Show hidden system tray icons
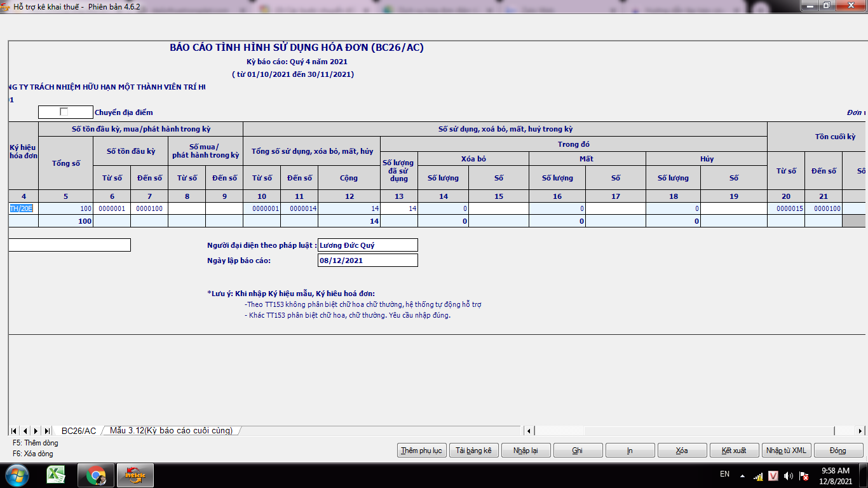This screenshot has width=868, height=488. [742, 475]
